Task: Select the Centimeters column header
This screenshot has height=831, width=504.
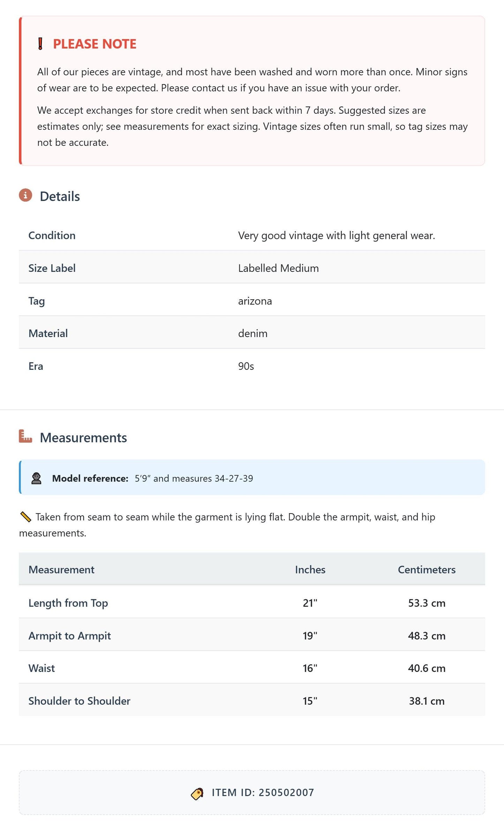Action: 427,570
